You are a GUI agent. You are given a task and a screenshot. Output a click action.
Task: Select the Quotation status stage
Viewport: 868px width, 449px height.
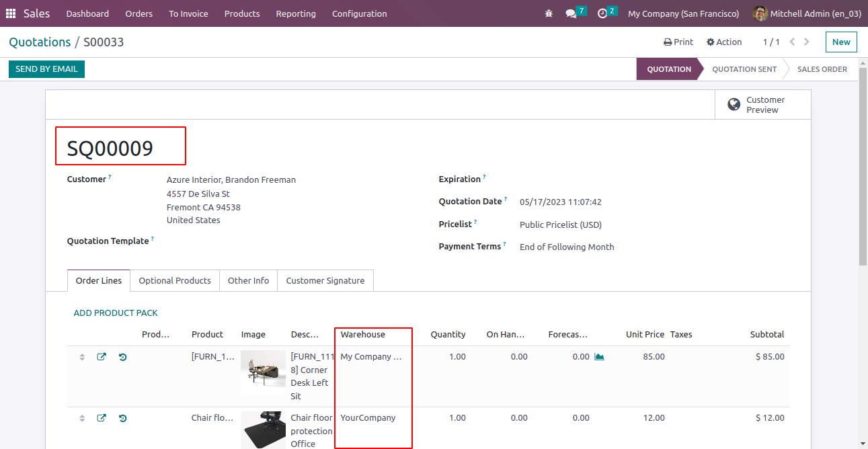pos(669,69)
